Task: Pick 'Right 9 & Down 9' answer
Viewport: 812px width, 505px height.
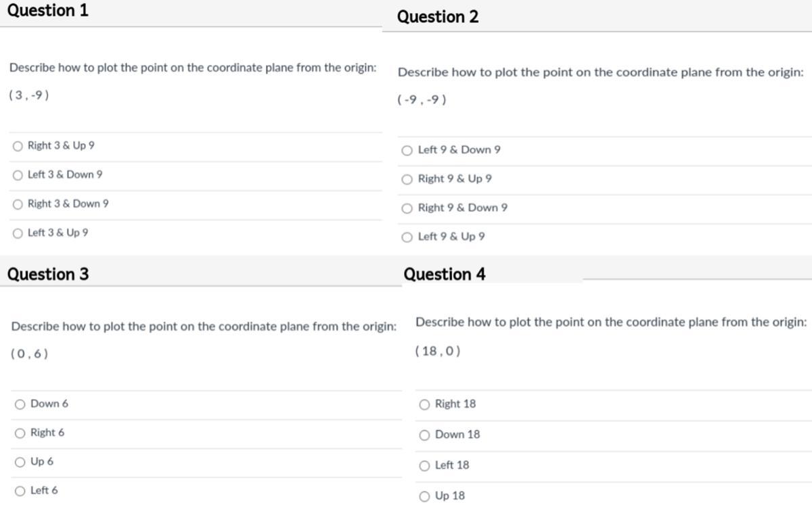Action: (x=407, y=208)
